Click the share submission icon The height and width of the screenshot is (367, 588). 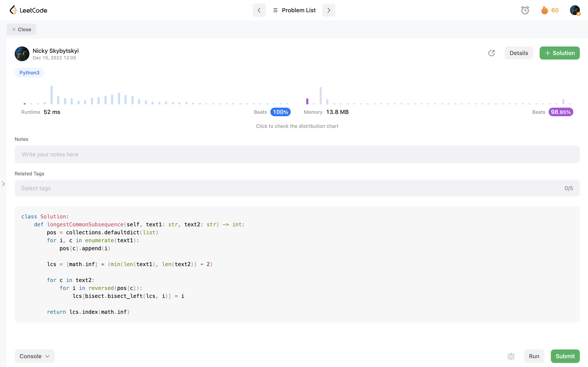(x=491, y=53)
